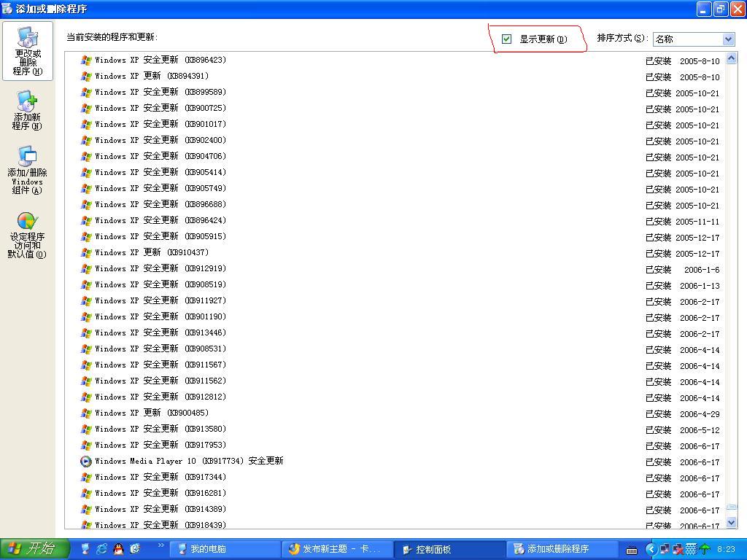The image size is (747, 560).
Task: Select Windows XP 安全更新 (KB908531) entry
Action: pyautogui.click(x=160, y=349)
